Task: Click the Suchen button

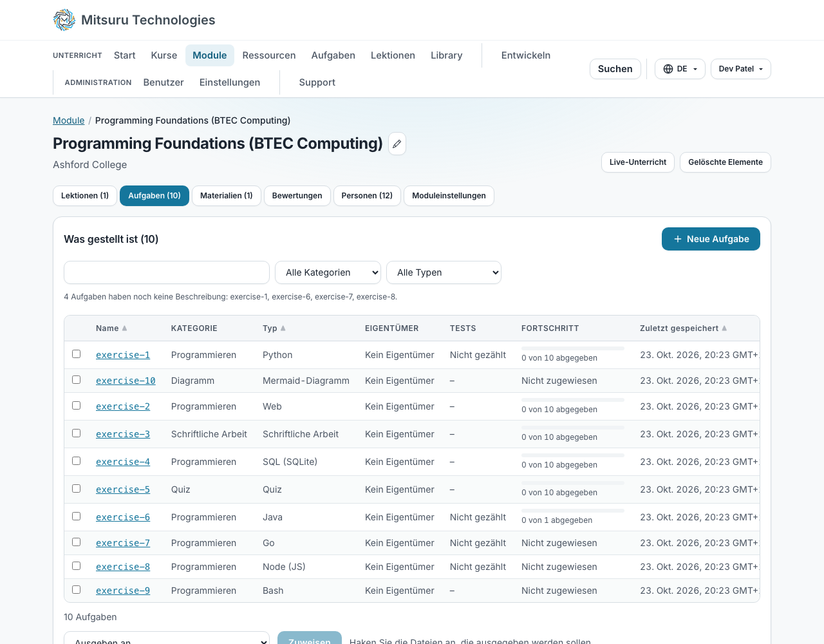Action: 615,69
